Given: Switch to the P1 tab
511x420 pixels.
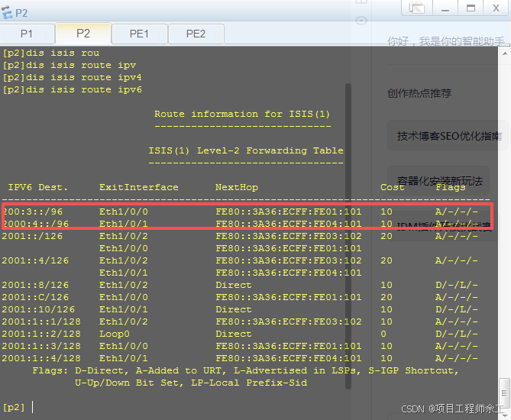Looking at the screenshot, I should coord(27,34).
